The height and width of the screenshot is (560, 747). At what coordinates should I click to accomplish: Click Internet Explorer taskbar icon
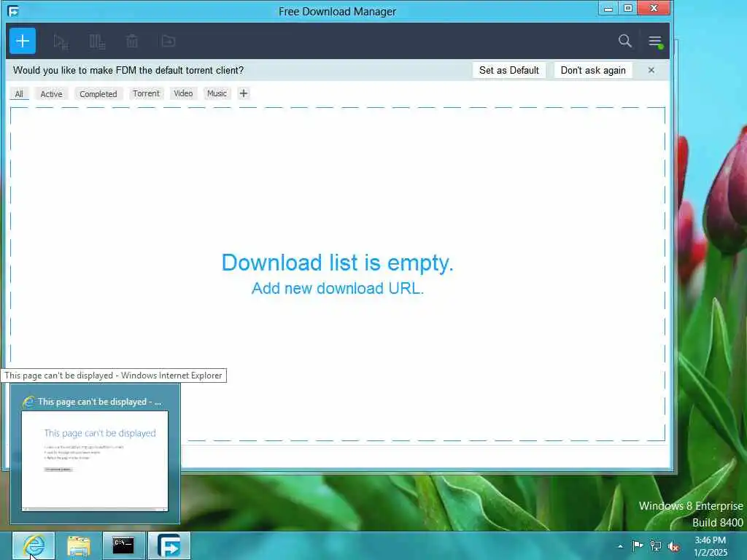(34, 545)
